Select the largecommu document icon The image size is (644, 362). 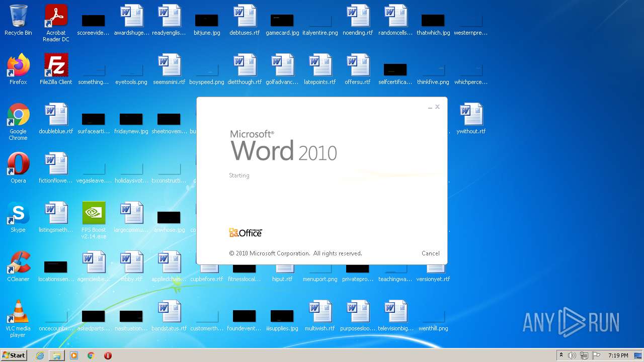(x=131, y=217)
